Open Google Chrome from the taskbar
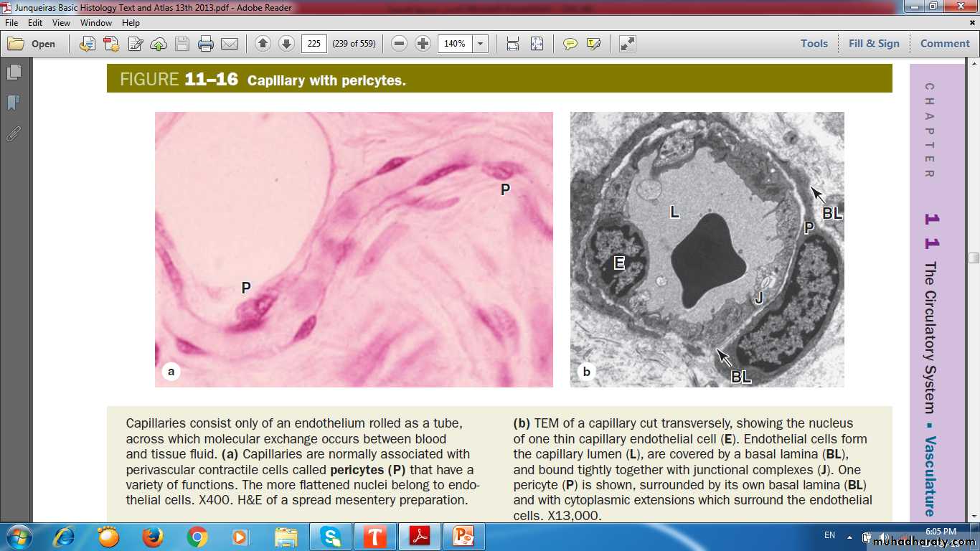980x551 pixels. 197,537
